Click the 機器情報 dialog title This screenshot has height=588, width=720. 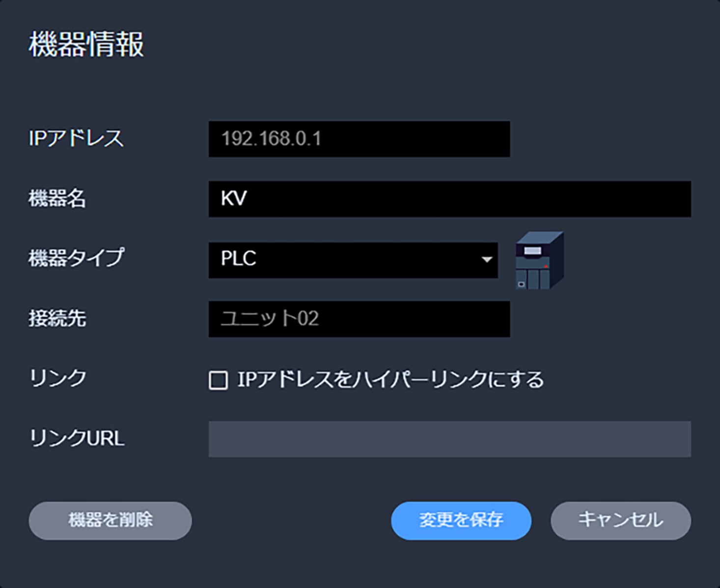87,45
